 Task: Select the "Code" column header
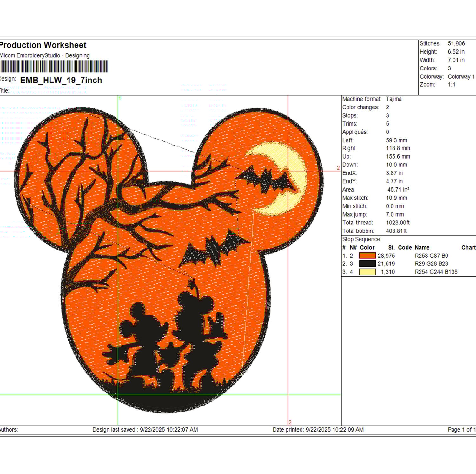pyautogui.click(x=405, y=247)
